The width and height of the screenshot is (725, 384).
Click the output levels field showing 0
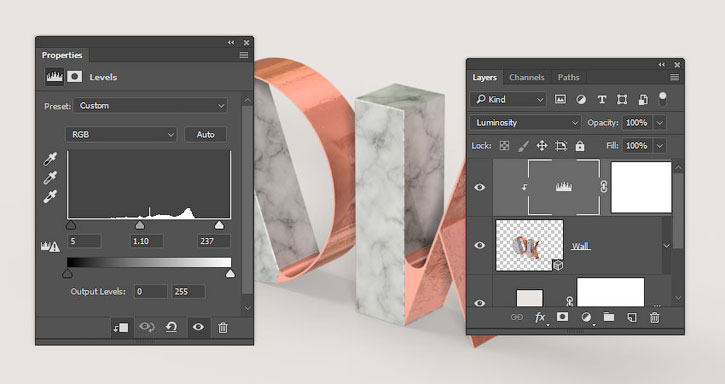151,291
